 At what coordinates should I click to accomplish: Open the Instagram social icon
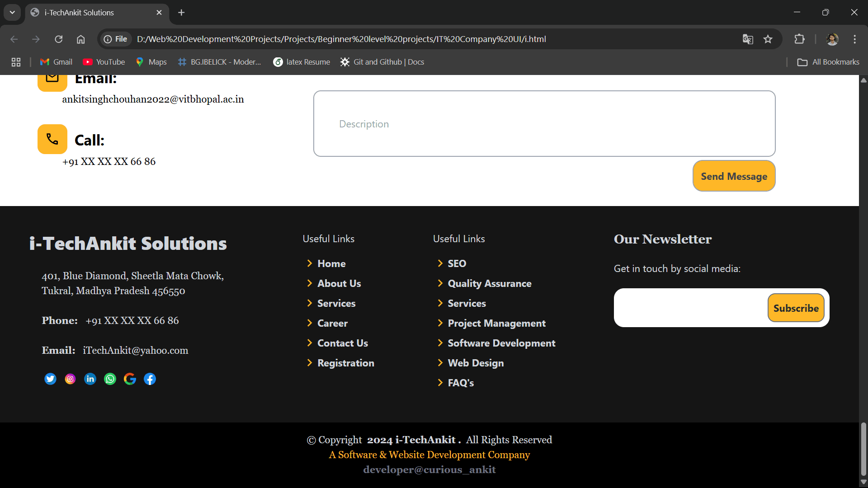point(70,379)
